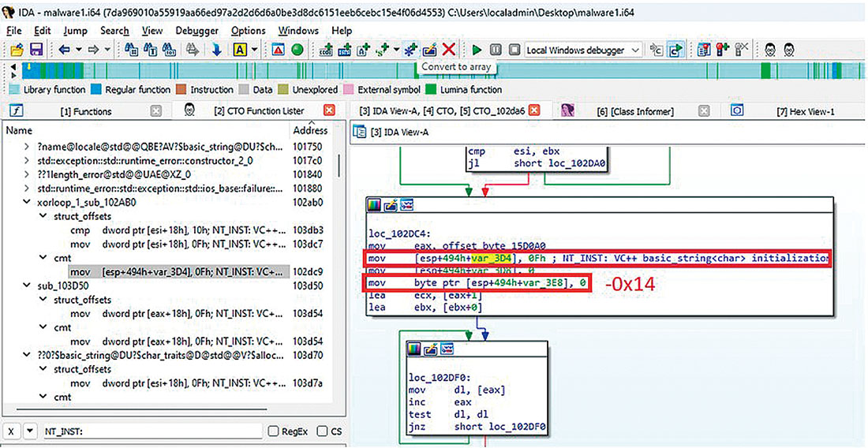Switch to the Hex View-1 tab
Screen dimensions: 868x448
[804, 111]
